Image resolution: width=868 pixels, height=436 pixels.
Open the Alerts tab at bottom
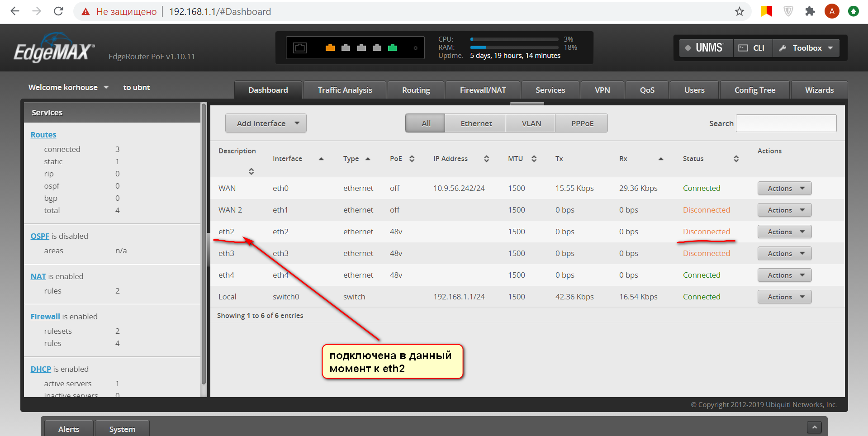(69, 429)
